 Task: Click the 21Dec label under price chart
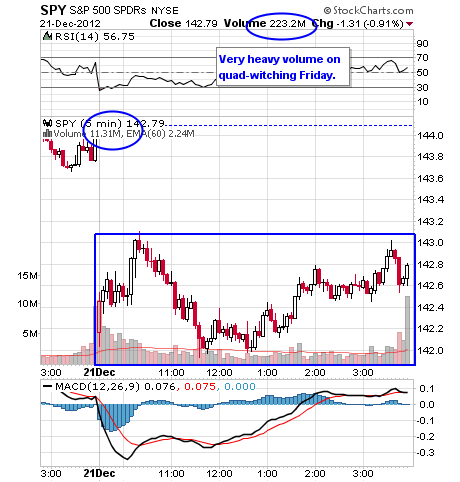99,372
